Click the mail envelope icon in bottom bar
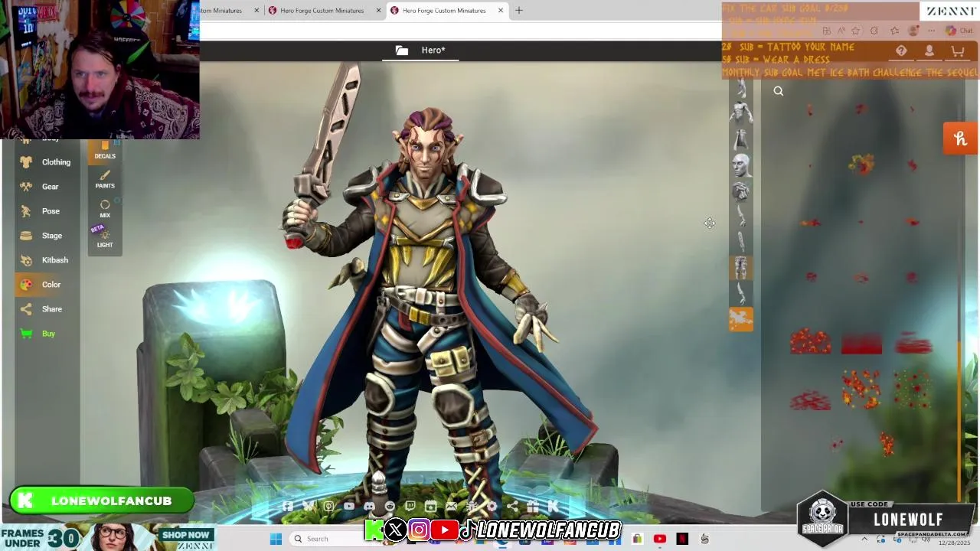The image size is (980, 551). [x=451, y=507]
